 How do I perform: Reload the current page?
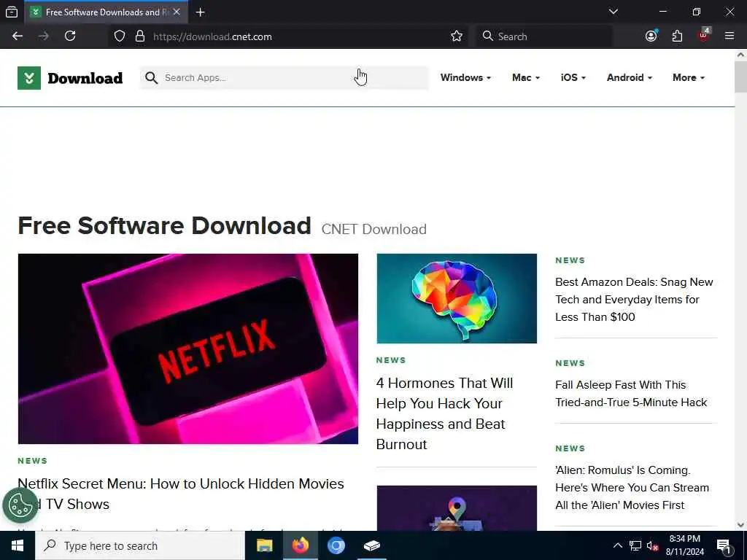(x=70, y=36)
